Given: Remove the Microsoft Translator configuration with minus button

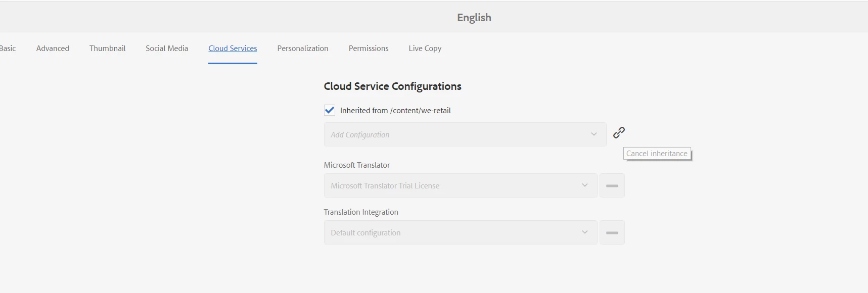Looking at the screenshot, I should (x=612, y=186).
